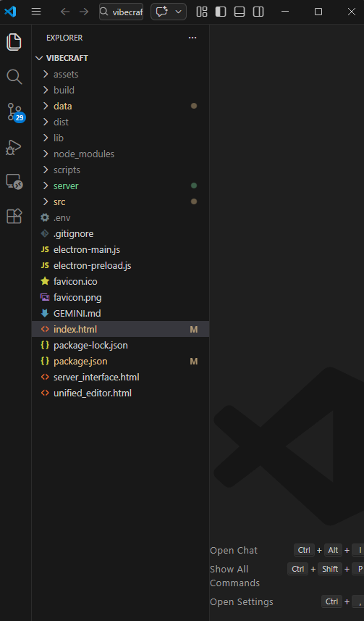Select index.html in the explorer
The width and height of the screenshot is (364, 621).
coord(120,329)
